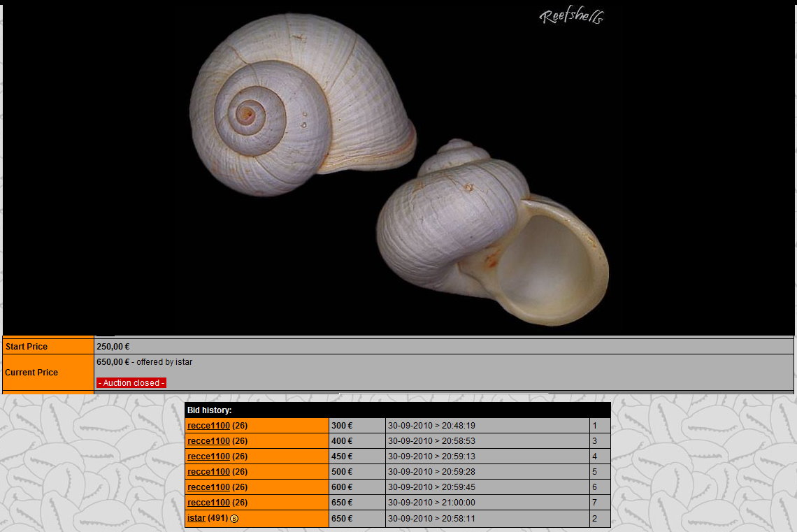Click the Reefshells watermark logo

click(x=571, y=17)
